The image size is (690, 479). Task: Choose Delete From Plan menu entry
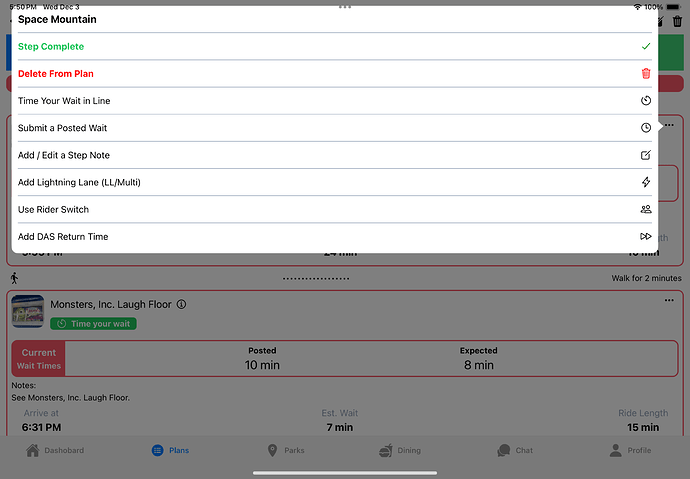(56, 74)
